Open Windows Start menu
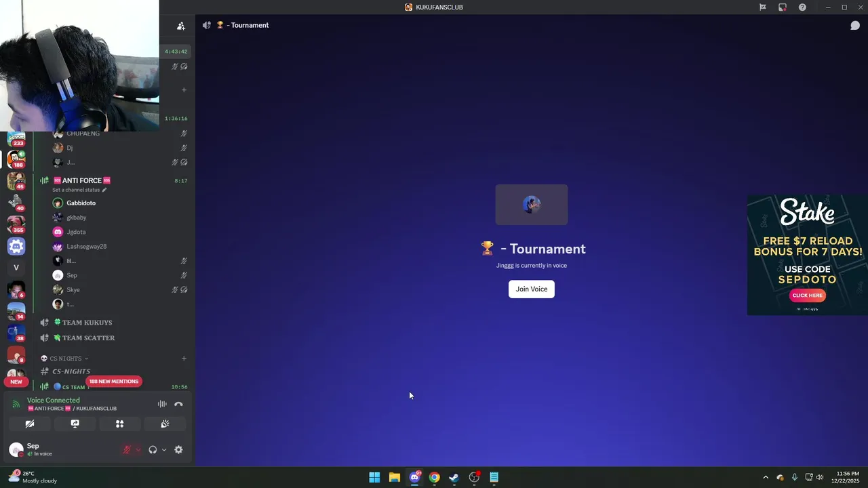Viewport: 868px width, 488px height. pos(374,477)
